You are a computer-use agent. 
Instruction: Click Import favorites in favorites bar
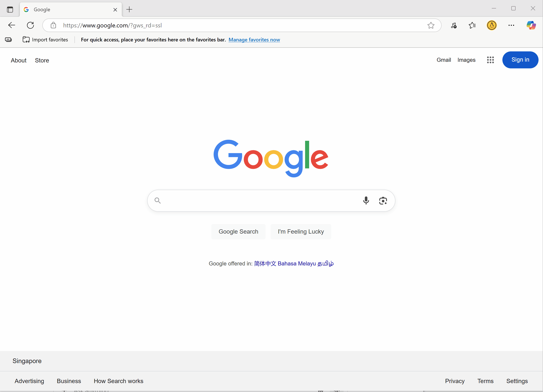coord(45,40)
